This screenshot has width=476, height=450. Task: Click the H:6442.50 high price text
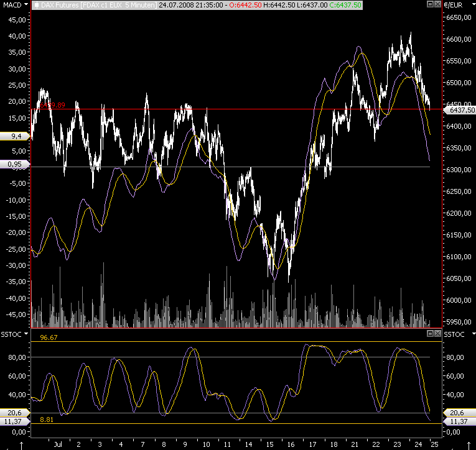click(x=278, y=5)
